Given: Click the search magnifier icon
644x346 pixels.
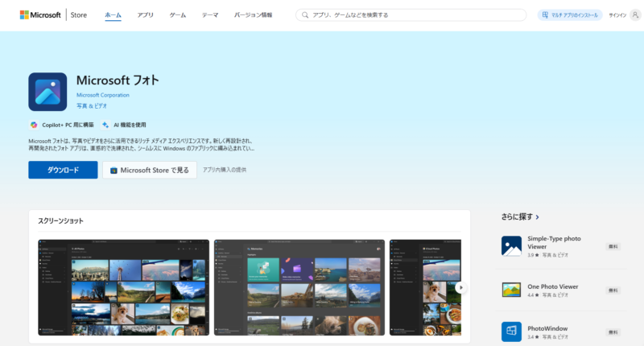Looking at the screenshot, I should coord(305,14).
